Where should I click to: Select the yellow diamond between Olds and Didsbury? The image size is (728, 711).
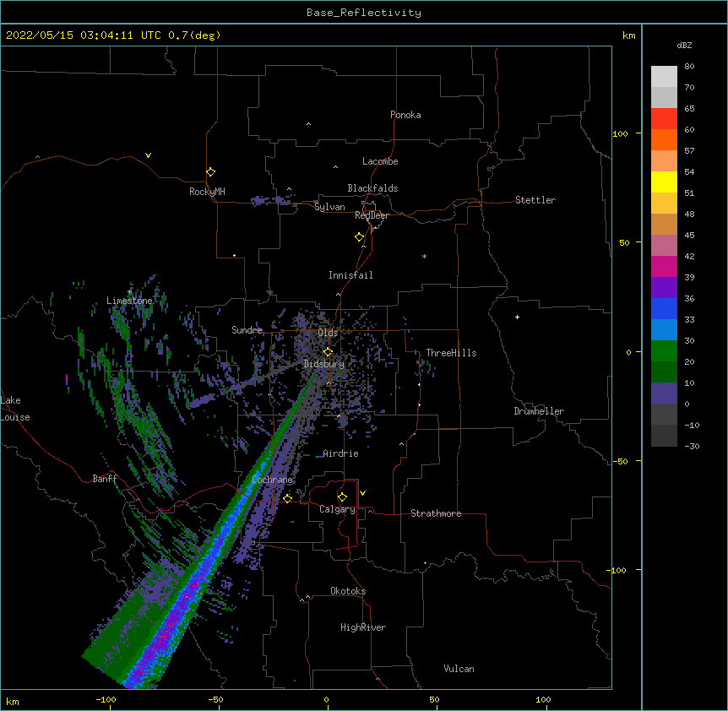[328, 352]
